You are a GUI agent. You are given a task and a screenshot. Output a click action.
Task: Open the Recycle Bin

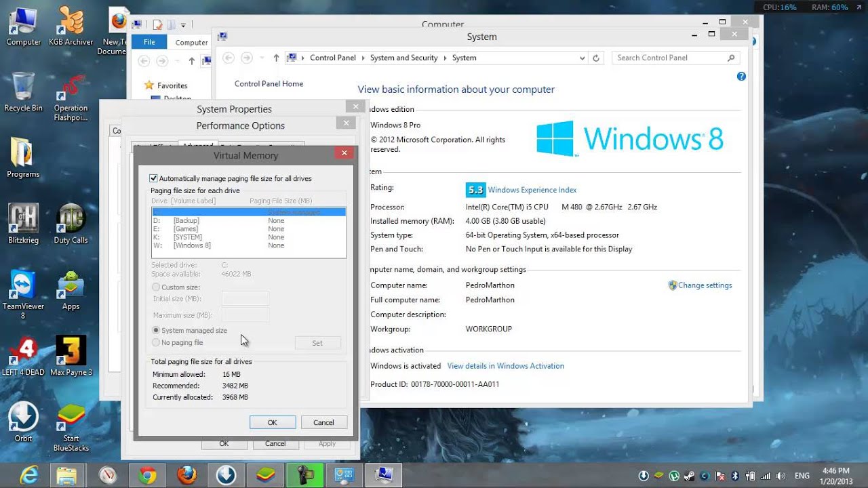pos(23,91)
